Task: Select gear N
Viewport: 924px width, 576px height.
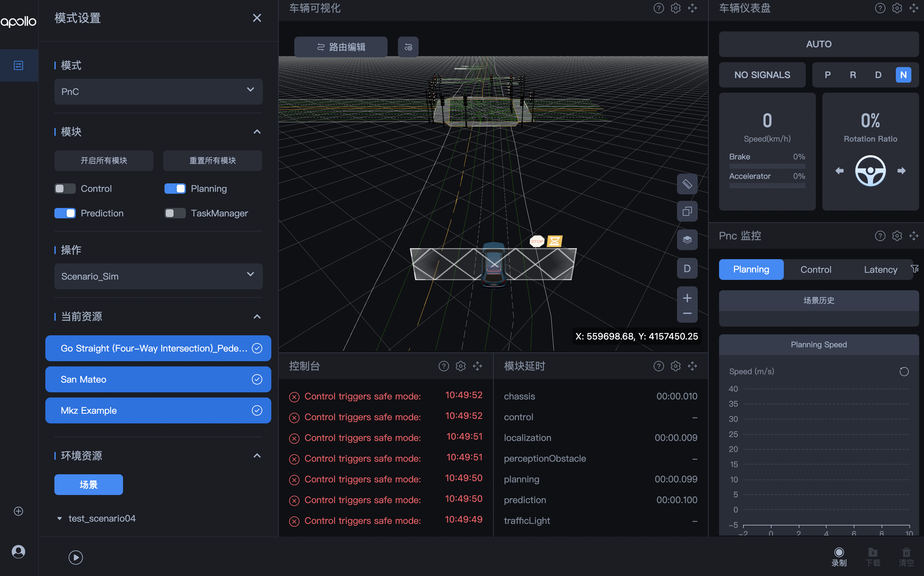Action: pyautogui.click(x=903, y=75)
